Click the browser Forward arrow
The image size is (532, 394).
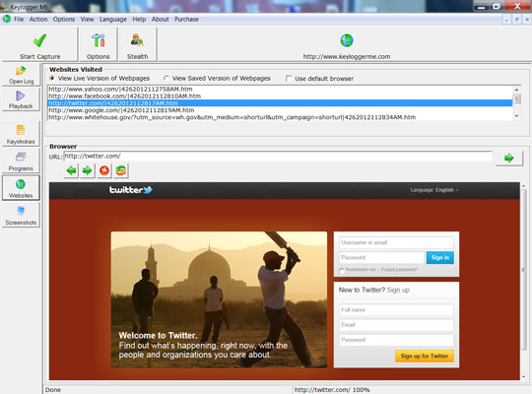click(88, 170)
